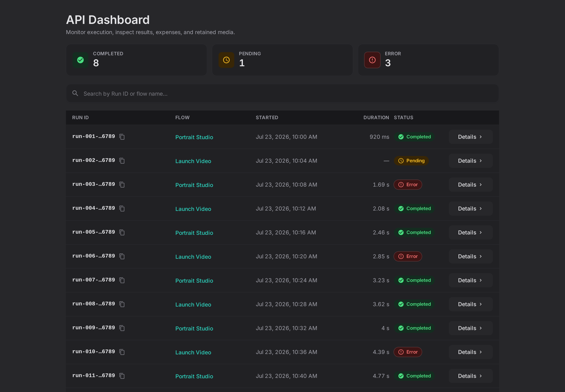Open Portrait Studio flow link on run-009
Viewport: 565px width, 392px height.
tap(194, 328)
